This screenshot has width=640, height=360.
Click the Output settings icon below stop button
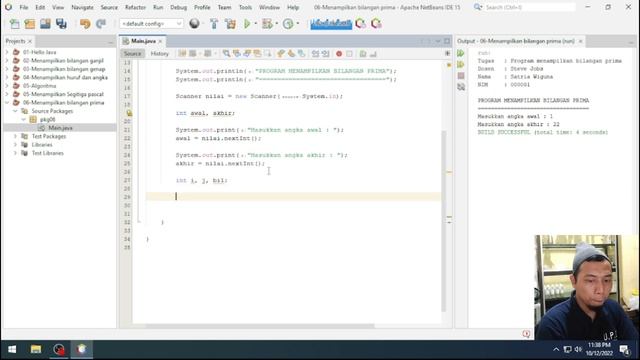pyautogui.click(x=461, y=87)
